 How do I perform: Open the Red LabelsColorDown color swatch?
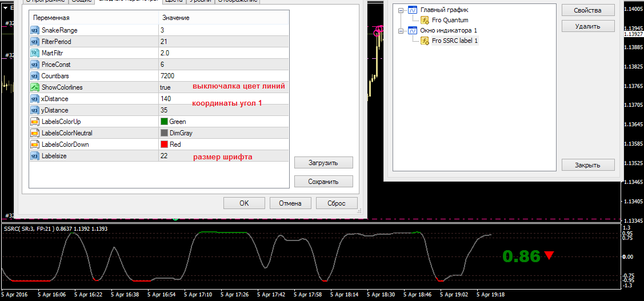point(165,145)
